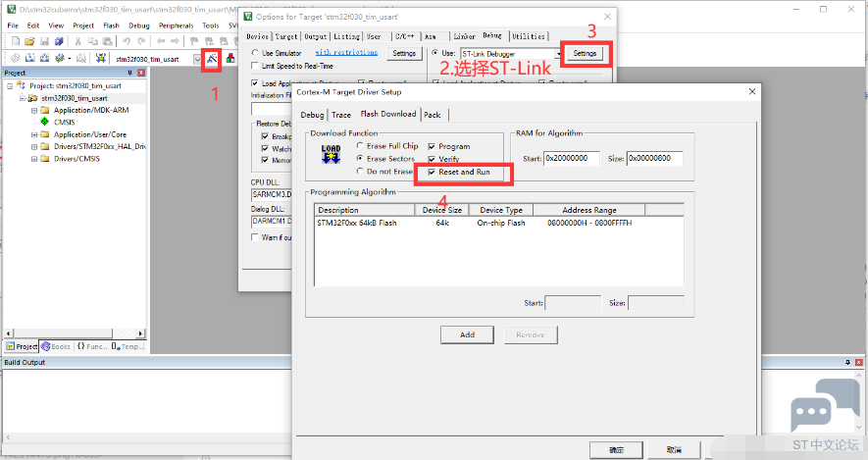Click Settings button next to ST-Link Debugger
The height and width of the screenshot is (460, 868).
coord(585,53)
